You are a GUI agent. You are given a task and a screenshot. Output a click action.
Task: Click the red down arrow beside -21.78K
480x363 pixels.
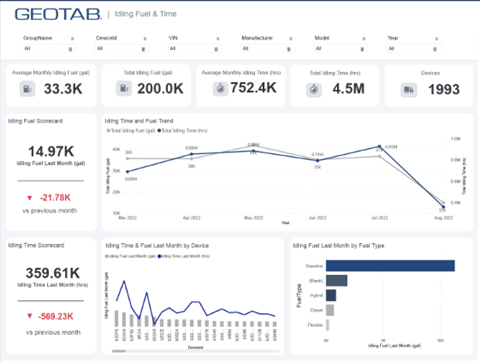30,198
